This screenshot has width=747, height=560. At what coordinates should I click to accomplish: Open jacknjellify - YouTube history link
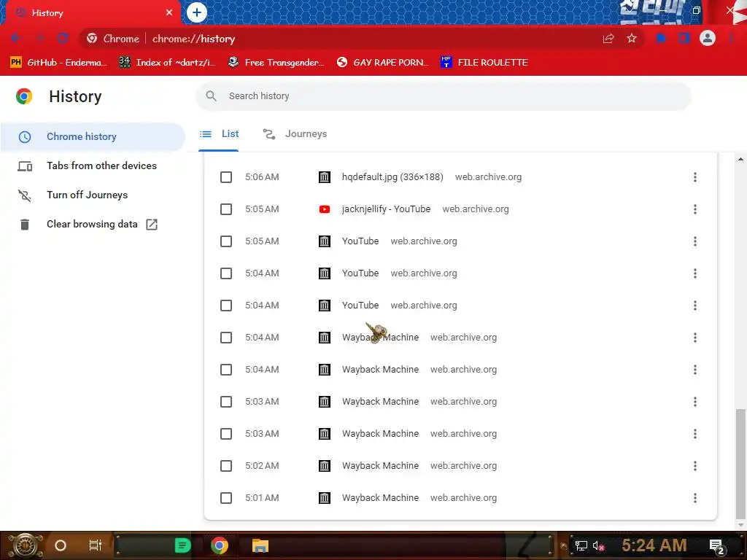pyautogui.click(x=386, y=209)
